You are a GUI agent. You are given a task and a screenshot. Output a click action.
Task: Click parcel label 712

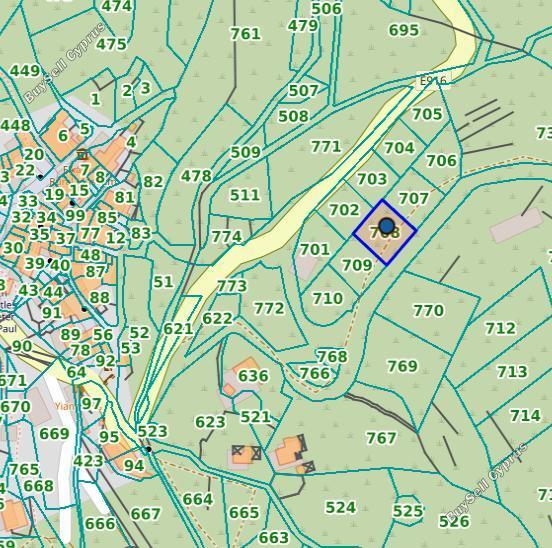coord(501,328)
